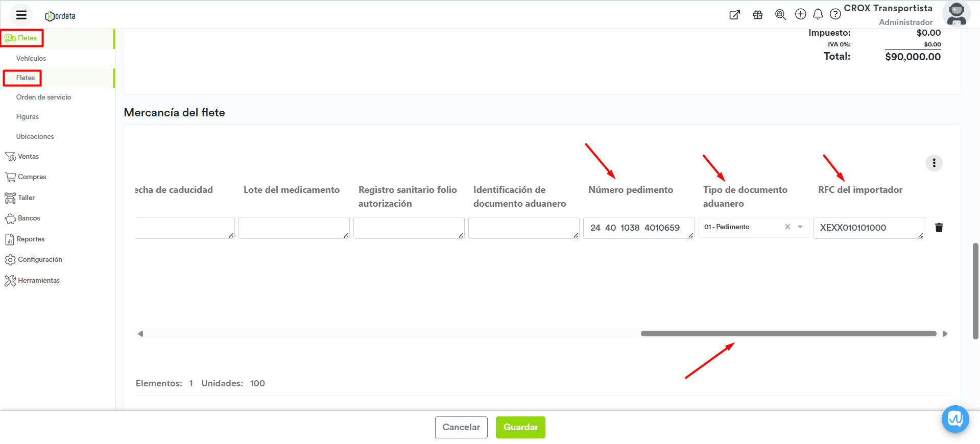
Task: Delete the merchandise row with trash icon
Action: (x=939, y=228)
